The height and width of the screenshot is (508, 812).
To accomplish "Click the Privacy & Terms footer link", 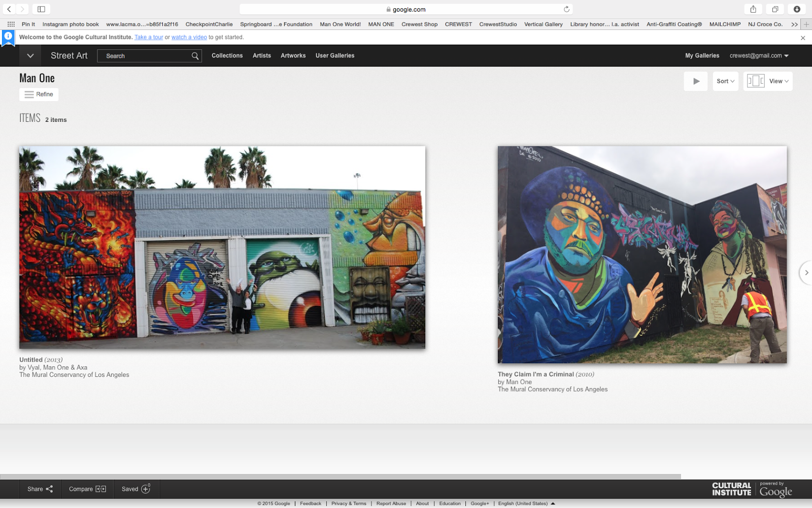I will [x=349, y=503].
